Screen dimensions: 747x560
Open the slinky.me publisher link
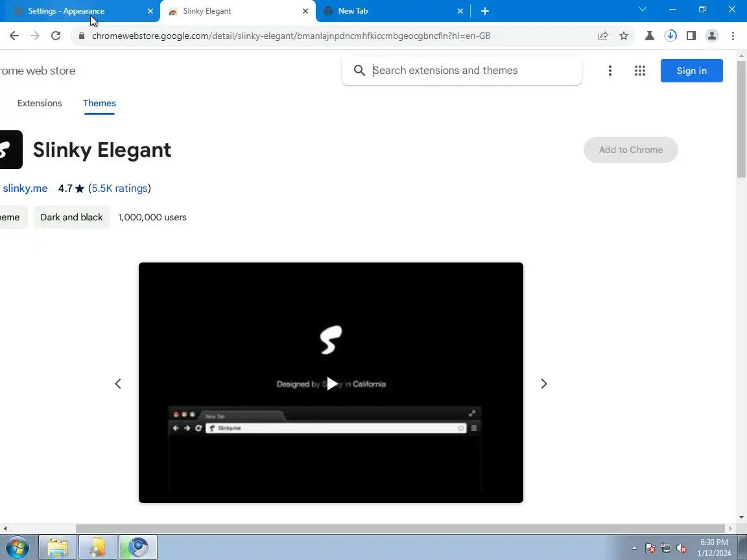(25, 188)
